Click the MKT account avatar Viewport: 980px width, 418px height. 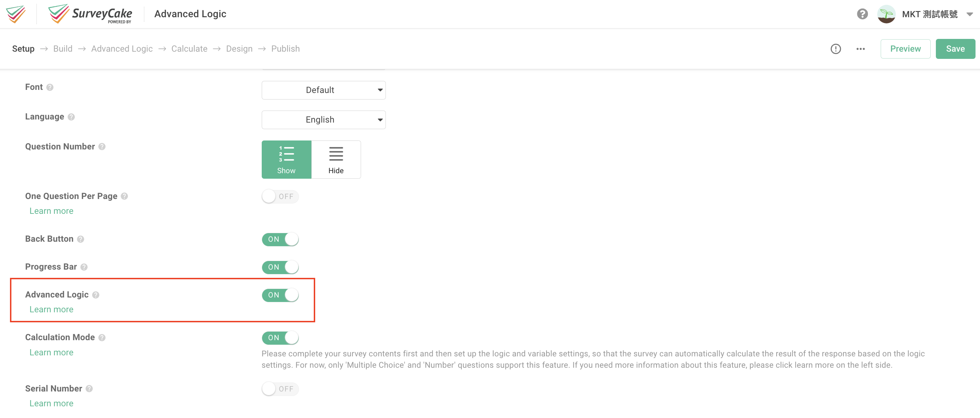pos(887,14)
